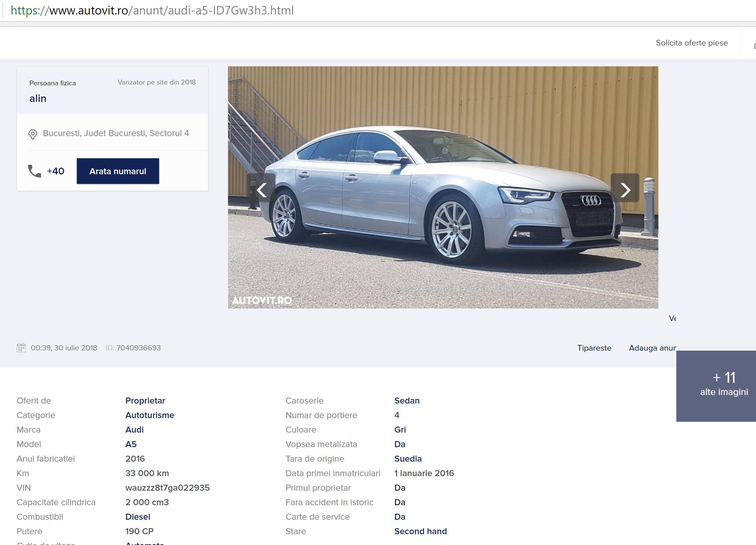Click Da next to Fara accident in istoric

click(400, 502)
